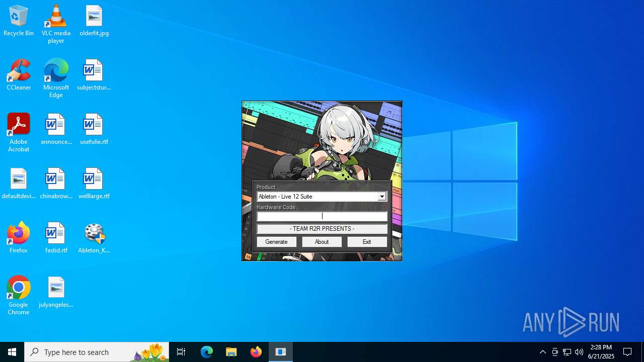Expand the Product dropdown arrow
This screenshot has height=362, width=644.
point(382,197)
